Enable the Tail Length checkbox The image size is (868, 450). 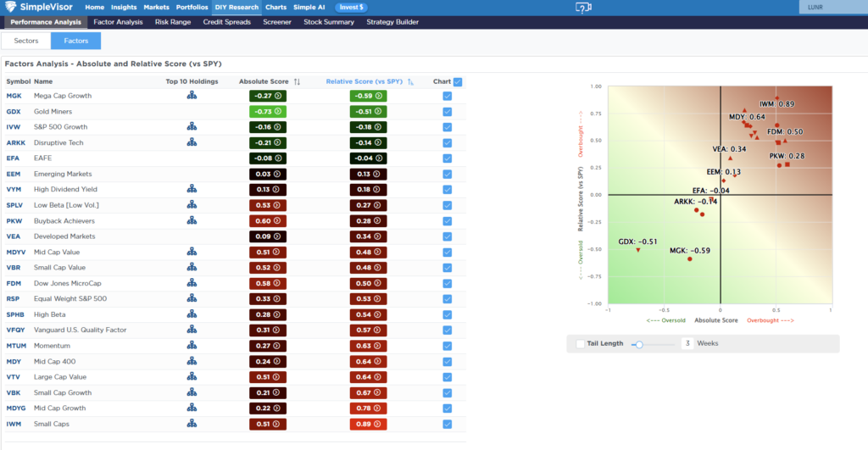point(580,344)
